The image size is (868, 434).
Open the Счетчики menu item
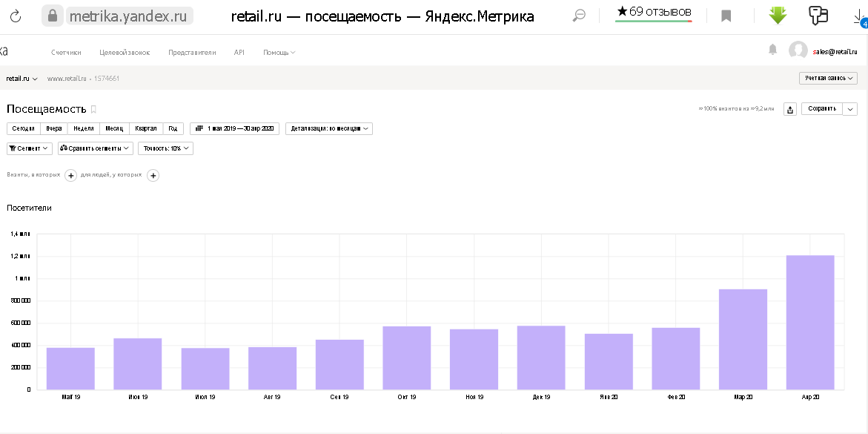point(66,52)
